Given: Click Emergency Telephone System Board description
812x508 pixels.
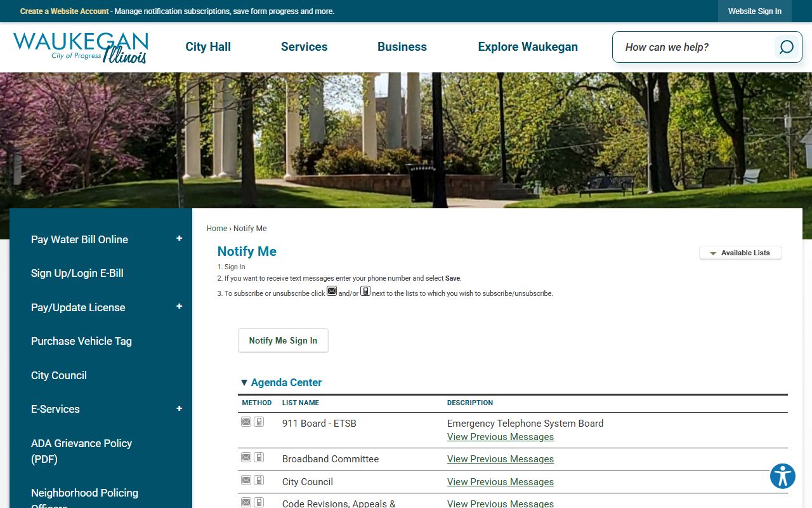Looking at the screenshot, I should pos(525,424).
